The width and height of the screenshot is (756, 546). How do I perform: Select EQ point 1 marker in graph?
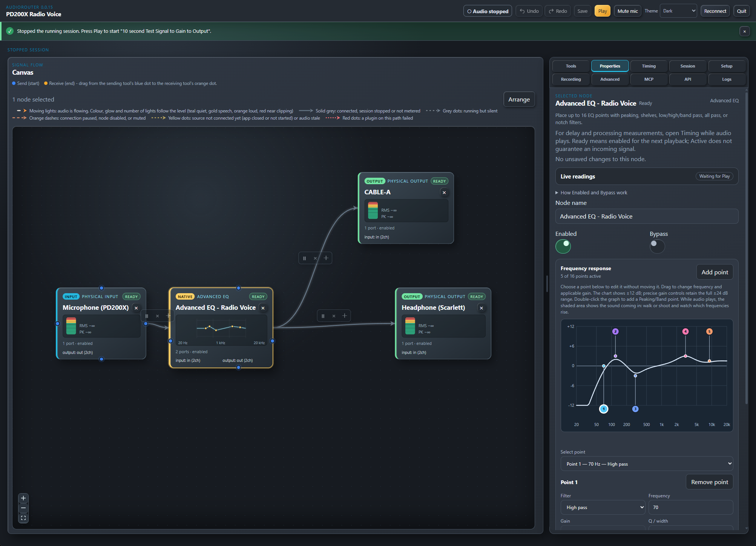click(x=604, y=409)
